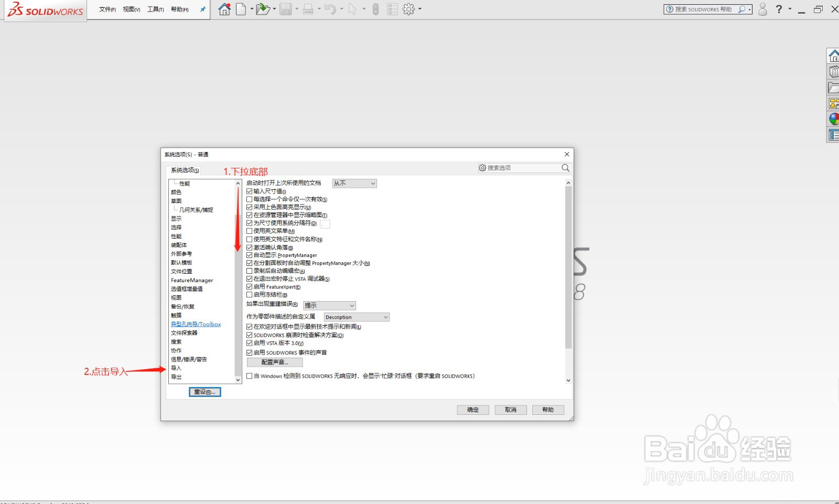
Task: Click the 配置声音 button
Action: (275, 362)
